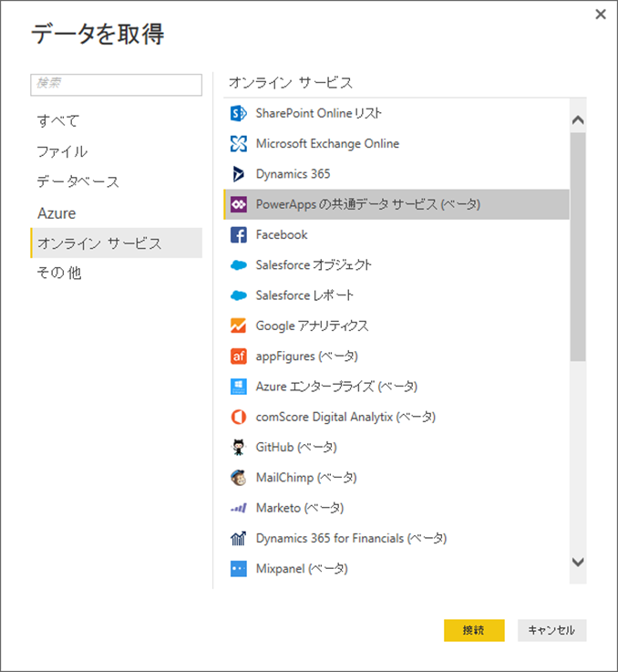
Task: Select Dynamics 365 for Financials (ベータ) text
Action: point(352,538)
